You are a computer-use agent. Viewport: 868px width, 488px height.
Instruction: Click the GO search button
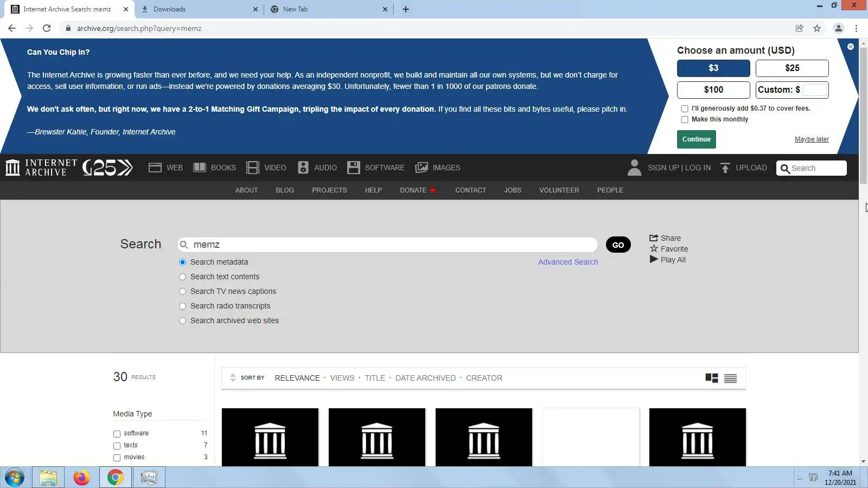click(618, 245)
